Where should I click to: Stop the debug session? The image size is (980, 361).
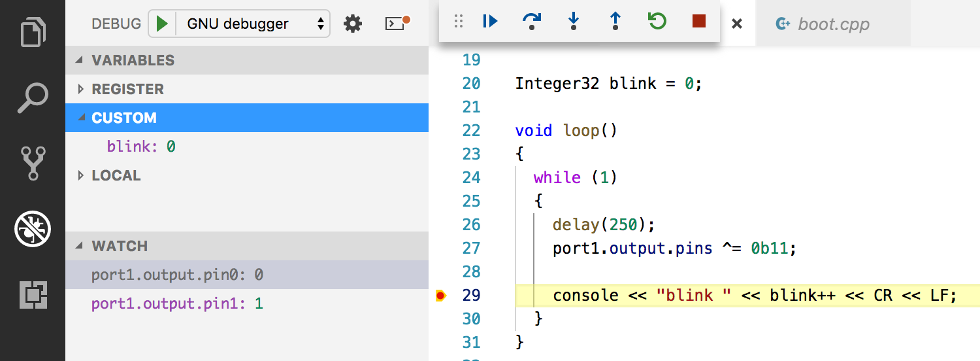coord(699,22)
